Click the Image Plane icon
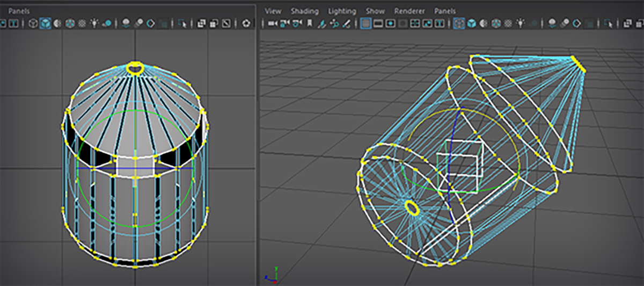 pyautogui.click(x=322, y=23)
